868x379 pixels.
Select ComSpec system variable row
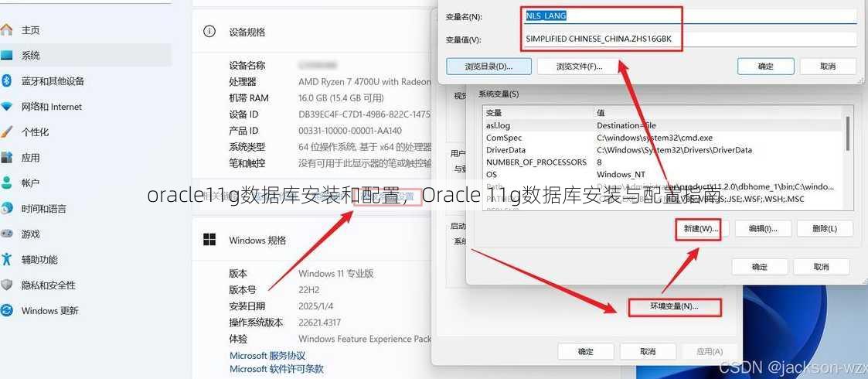pos(662,138)
